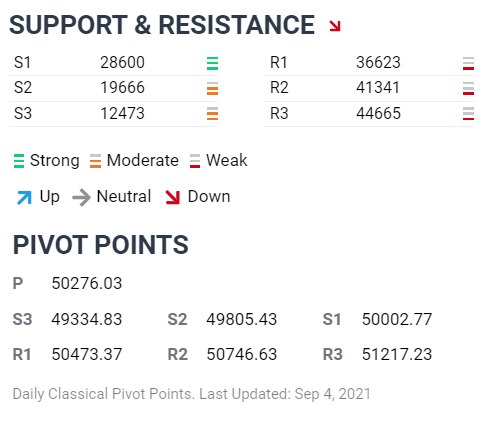The height and width of the screenshot is (425, 490).
Task: Select the R3 resistance value 44665
Action: (x=378, y=113)
